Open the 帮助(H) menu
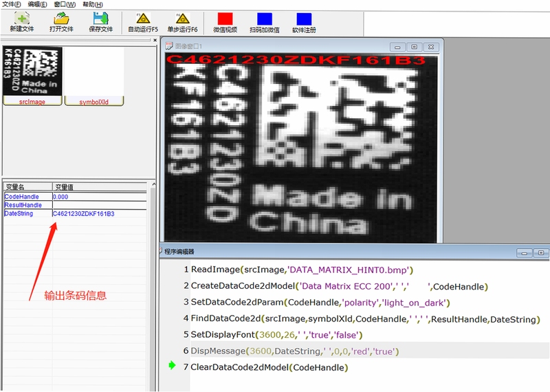This screenshot has width=550, height=392. pos(93,4)
